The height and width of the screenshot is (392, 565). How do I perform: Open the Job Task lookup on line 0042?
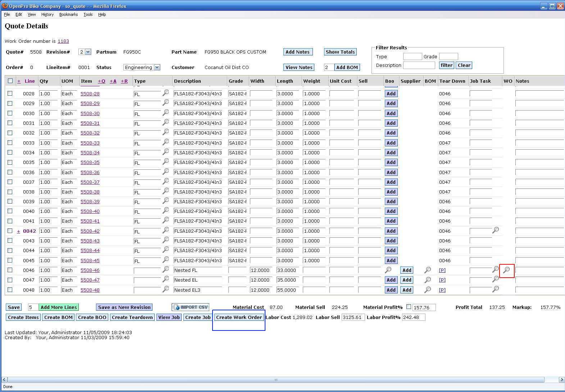pyautogui.click(x=495, y=230)
